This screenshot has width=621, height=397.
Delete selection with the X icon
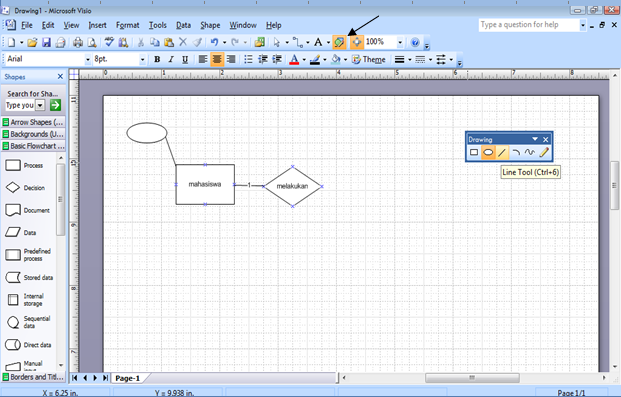(183, 42)
